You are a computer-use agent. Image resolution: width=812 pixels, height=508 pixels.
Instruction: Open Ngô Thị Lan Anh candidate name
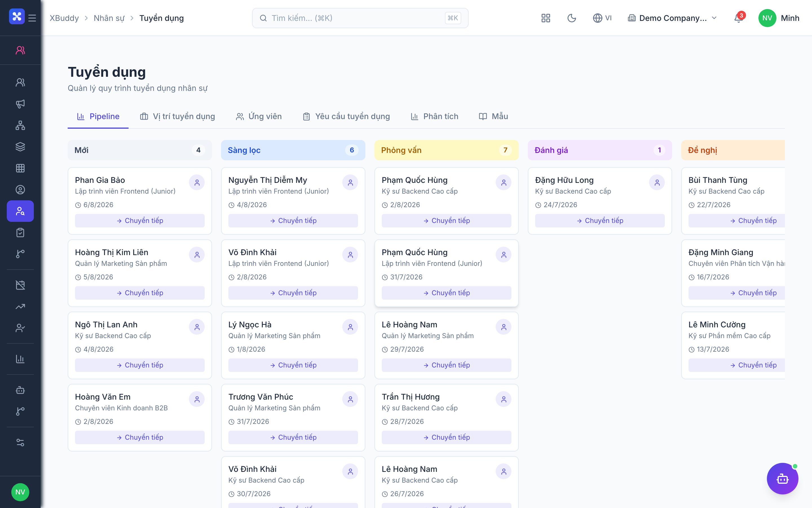106,325
